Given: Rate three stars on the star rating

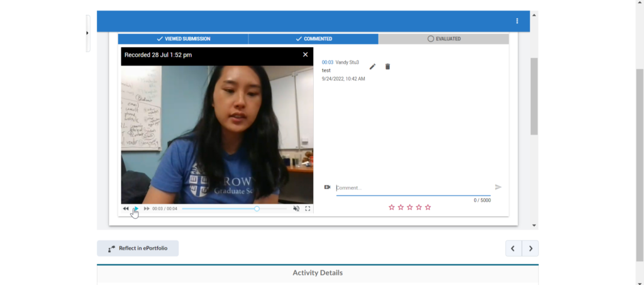Looking at the screenshot, I should tap(409, 207).
